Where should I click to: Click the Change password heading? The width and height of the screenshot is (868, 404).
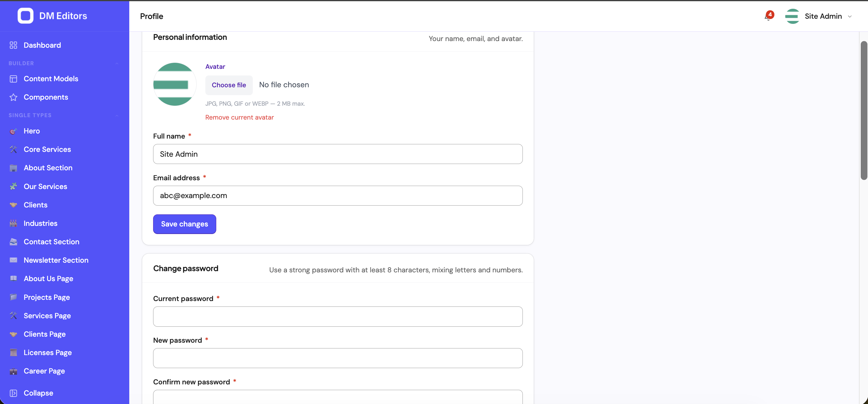(186, 268)
